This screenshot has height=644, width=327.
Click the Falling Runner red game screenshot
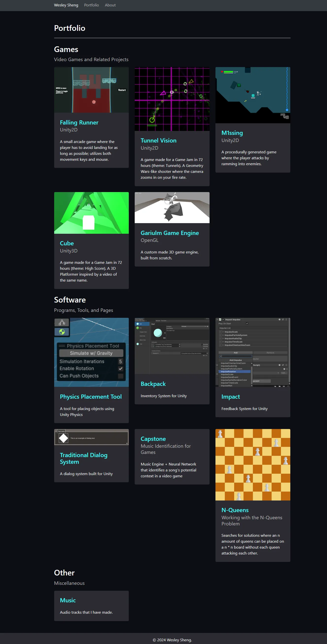[x=91, y=90]
